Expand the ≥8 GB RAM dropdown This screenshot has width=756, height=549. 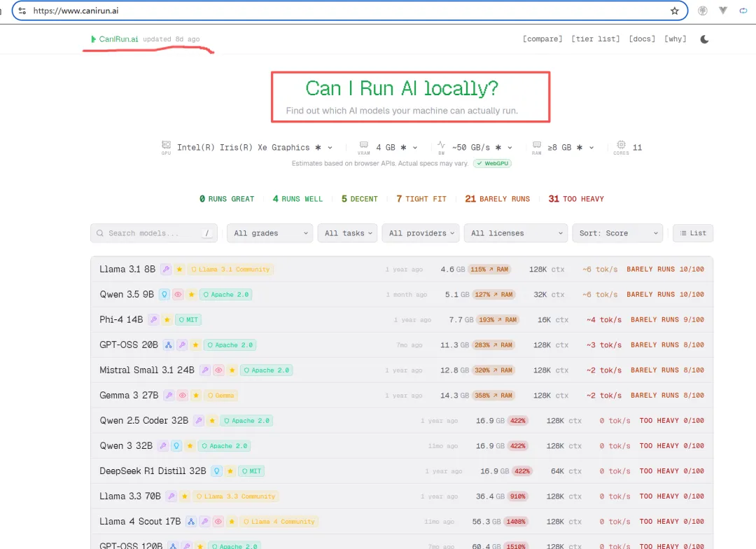click(571, 148)
